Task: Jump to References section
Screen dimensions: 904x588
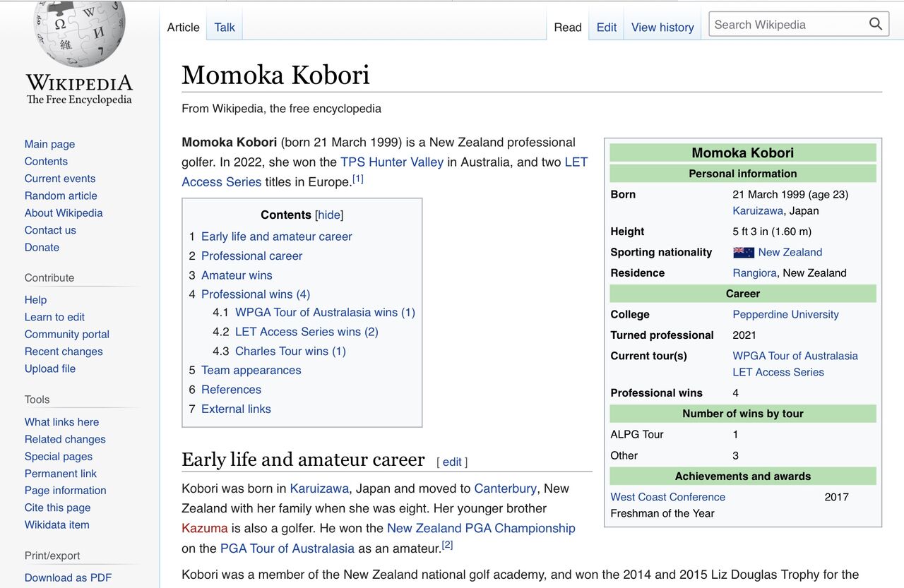Action: (x=231, y=390)
